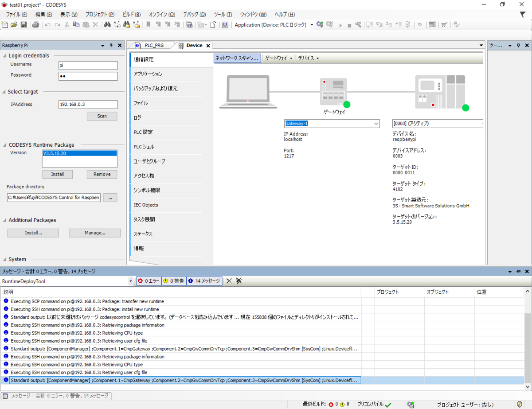
Task: Collapse the Additional Packages section
Action: coord(4,220)
